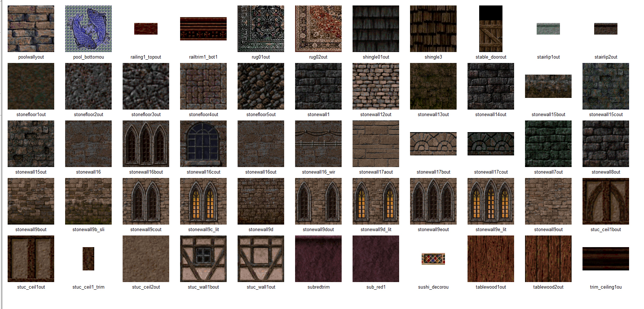Select the rug02out red rug thumbnail

(318, 29)
